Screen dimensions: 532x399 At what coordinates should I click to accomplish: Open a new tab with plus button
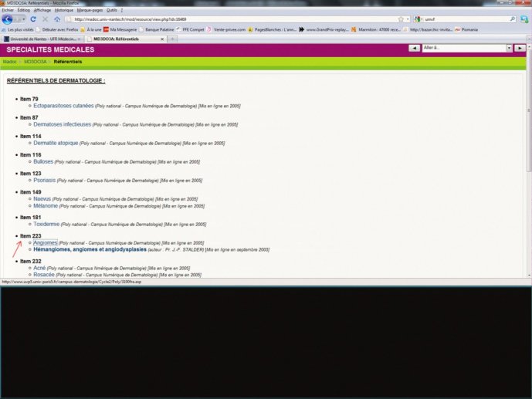click(x=172, y=39)
